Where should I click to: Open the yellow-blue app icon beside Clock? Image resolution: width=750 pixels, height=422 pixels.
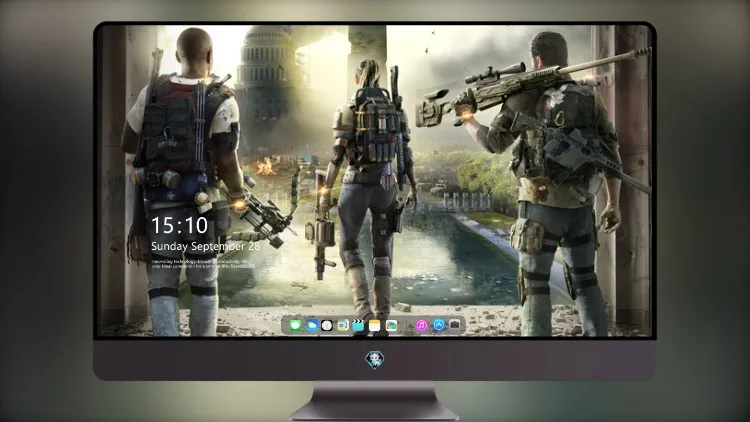pyautogui.click(x=342, y=326)
